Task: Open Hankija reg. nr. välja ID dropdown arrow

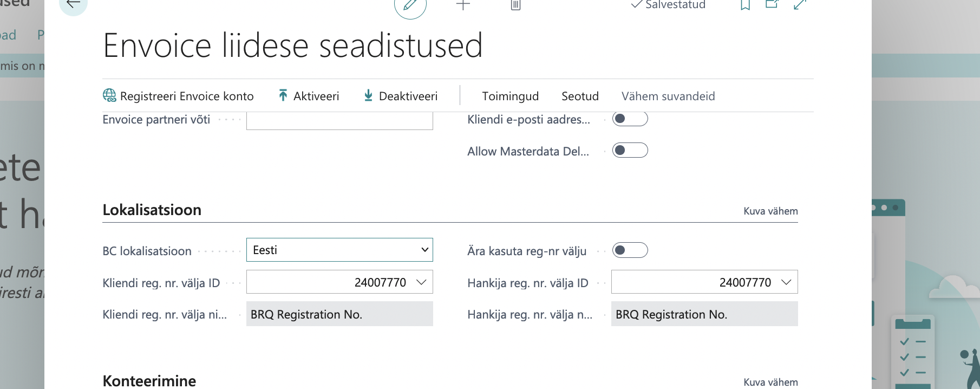Action: [786, 282]
